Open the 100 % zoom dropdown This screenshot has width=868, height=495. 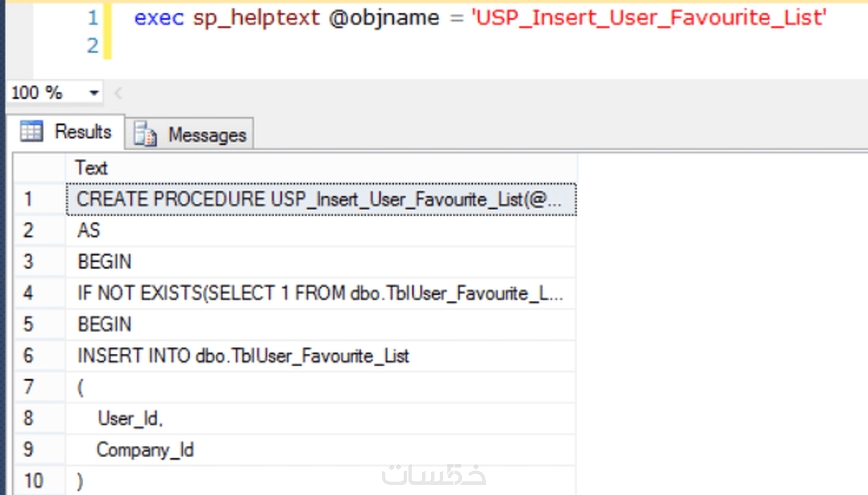(x=93, y=93)
